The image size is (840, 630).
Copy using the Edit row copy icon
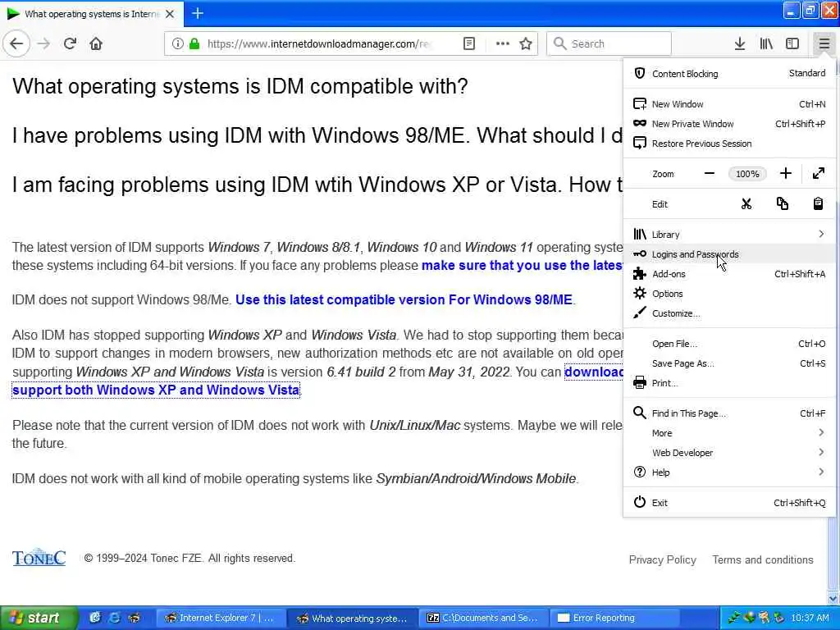[782, 203]
